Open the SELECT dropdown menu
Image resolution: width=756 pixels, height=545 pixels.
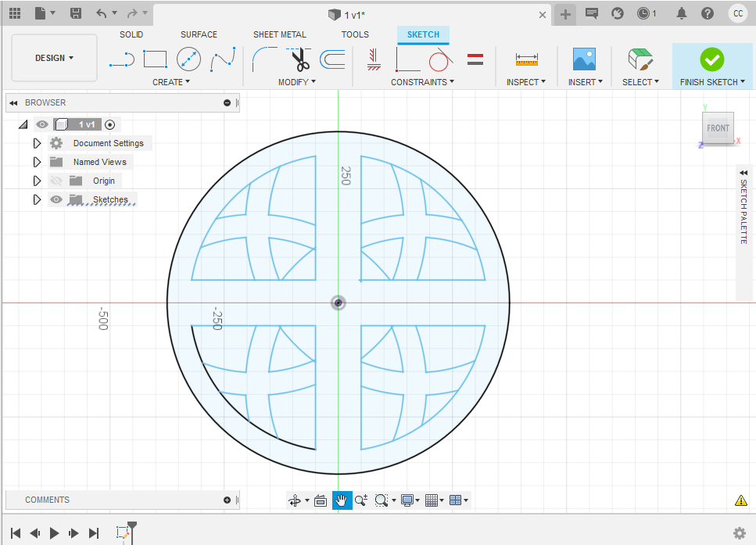(640, 82)
